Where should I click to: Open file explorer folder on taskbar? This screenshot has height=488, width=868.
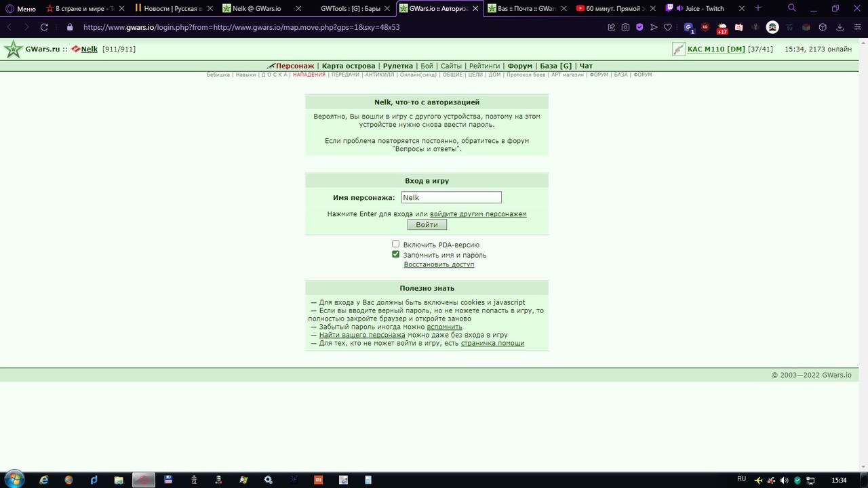[119, 480]
